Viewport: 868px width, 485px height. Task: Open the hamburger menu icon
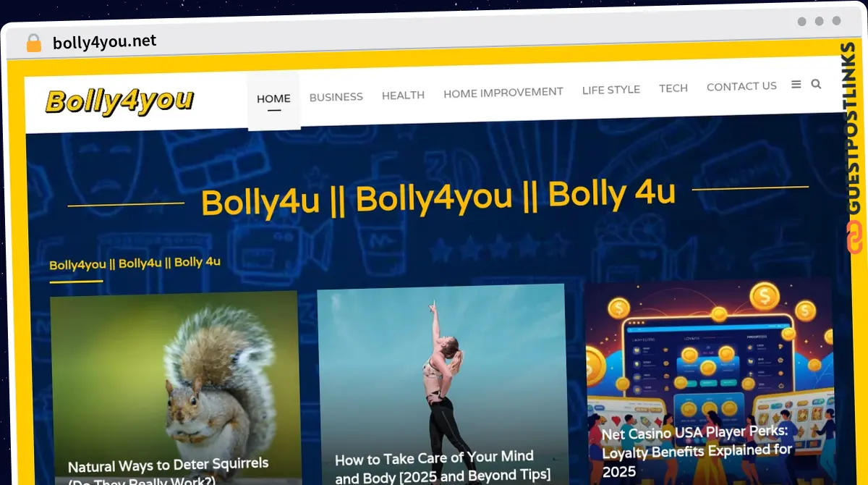(x=796, y=85)
